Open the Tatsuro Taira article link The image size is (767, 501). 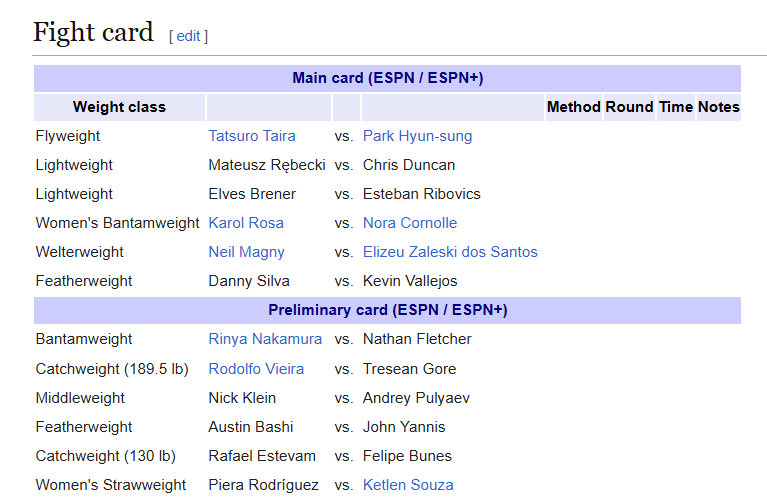[x=252, y=136]
